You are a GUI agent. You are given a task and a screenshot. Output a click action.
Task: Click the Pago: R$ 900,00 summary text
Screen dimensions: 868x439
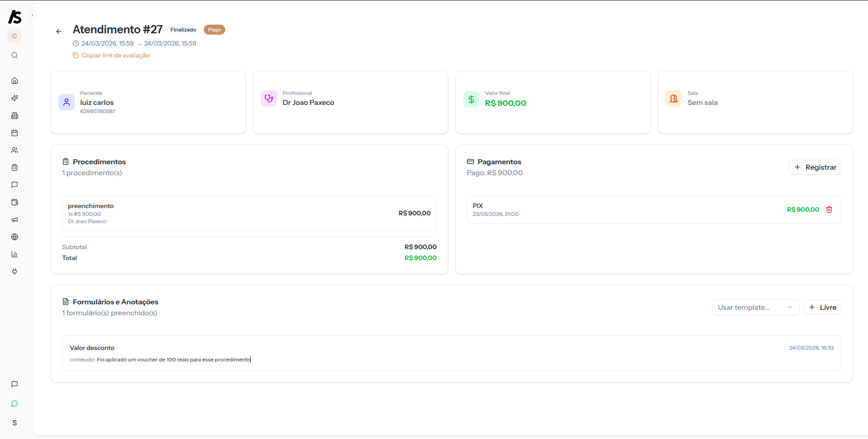pyautogui.click(x=495, y=173)
